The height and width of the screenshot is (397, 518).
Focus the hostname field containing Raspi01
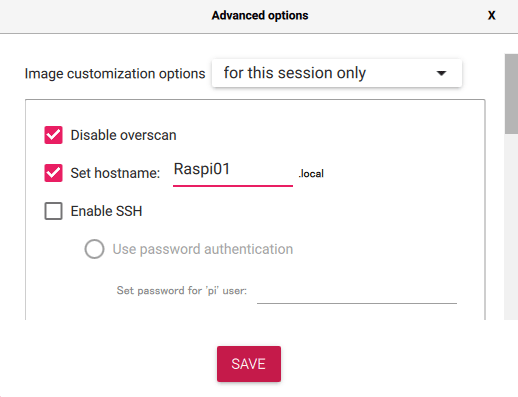(233, 173)
